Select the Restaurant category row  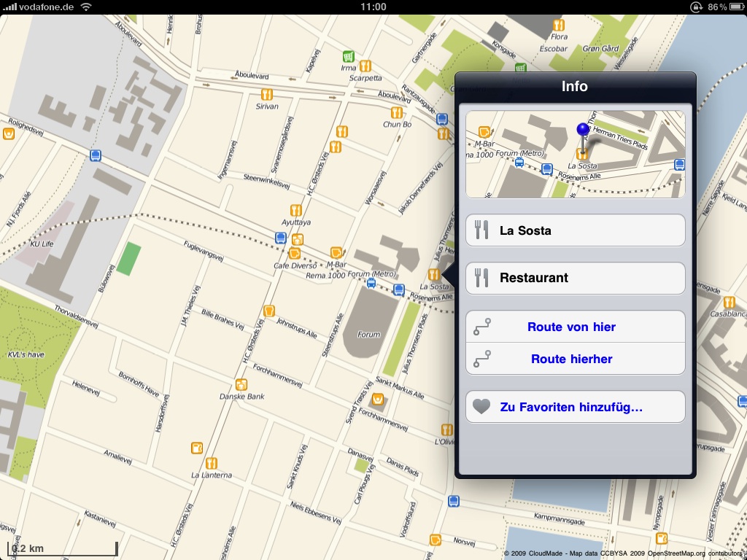point(575,278)
